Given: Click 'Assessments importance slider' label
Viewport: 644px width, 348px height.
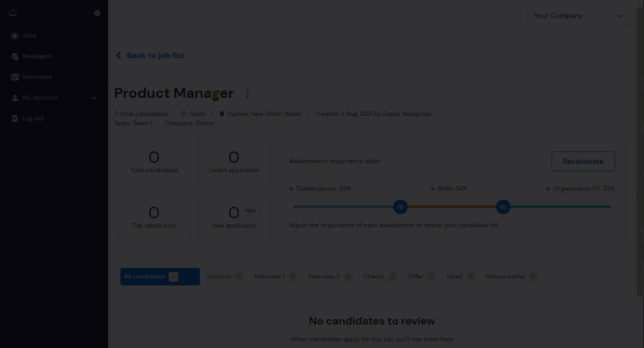Looking at the screenshot, I should point(335,161).
